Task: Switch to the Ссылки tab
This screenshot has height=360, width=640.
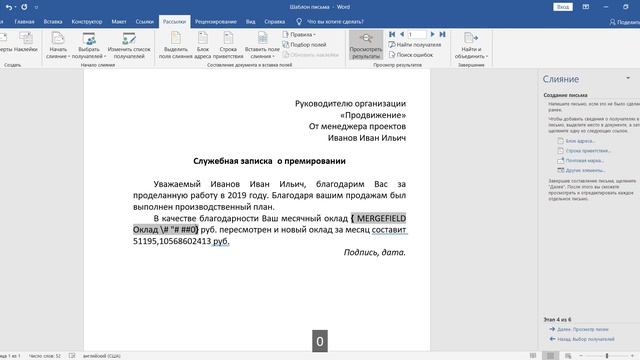Action: (144, 22)
